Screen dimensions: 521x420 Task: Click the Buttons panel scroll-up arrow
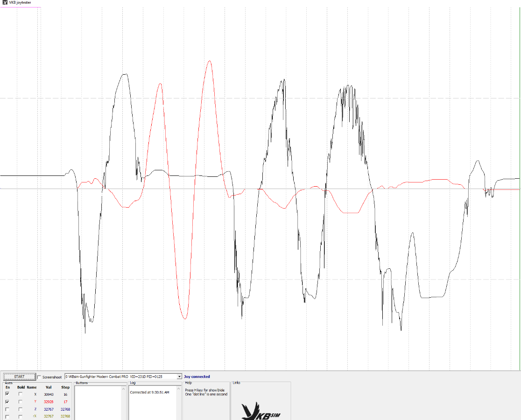(x=124, y=388)
